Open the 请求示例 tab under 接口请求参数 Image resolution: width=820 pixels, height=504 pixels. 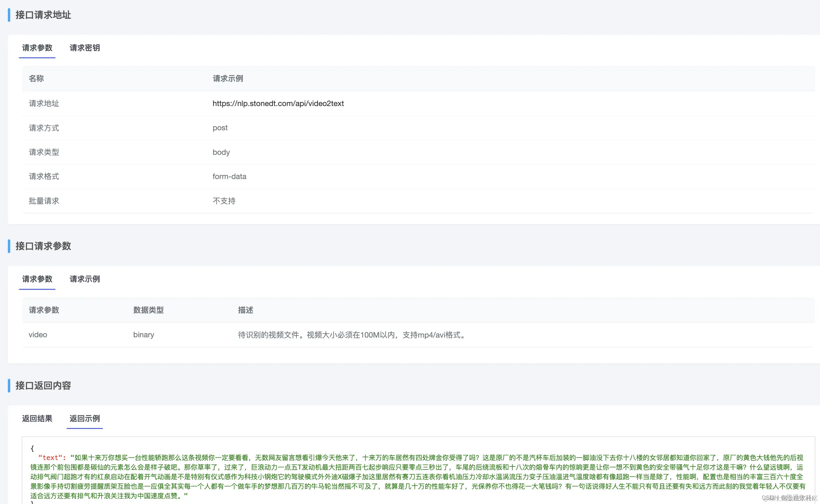(85, 279)
